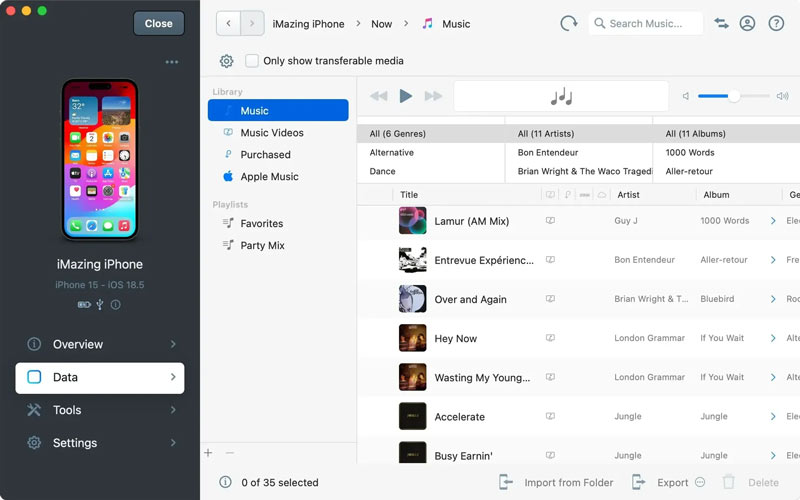Click the Export button
Viewport: 800px width, 500px height.
661,482
